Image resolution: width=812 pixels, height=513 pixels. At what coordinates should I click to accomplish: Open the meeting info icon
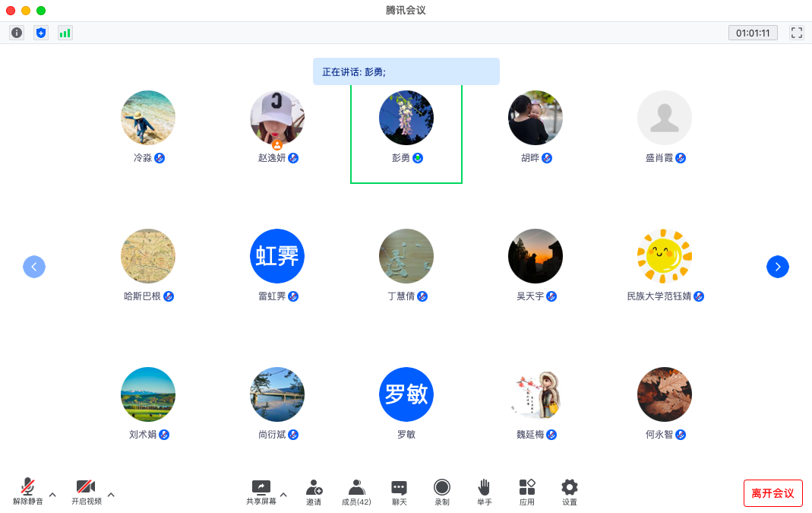(17, 33)
